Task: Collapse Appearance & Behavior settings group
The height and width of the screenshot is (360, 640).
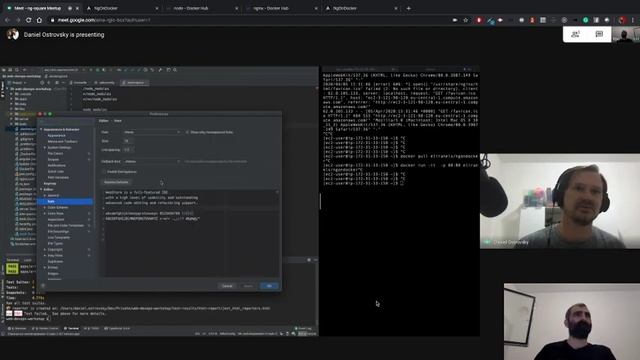Action: pyautogui.click(x=41, y=129)
